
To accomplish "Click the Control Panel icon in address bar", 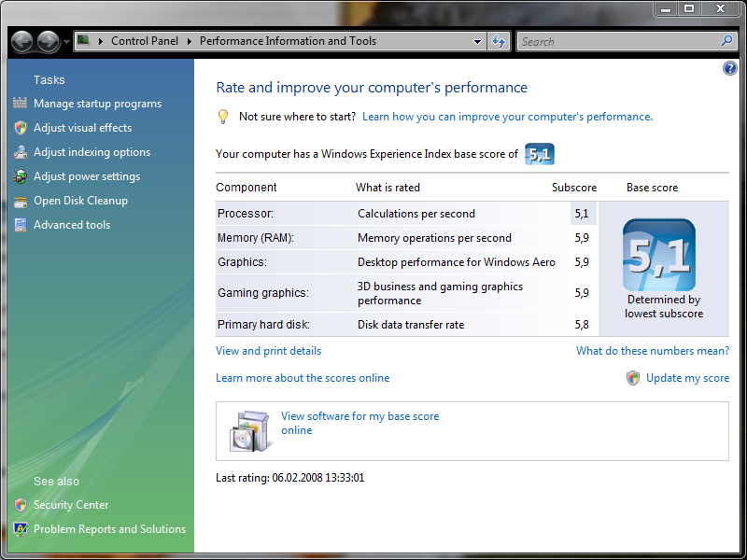I will (83, 40).
